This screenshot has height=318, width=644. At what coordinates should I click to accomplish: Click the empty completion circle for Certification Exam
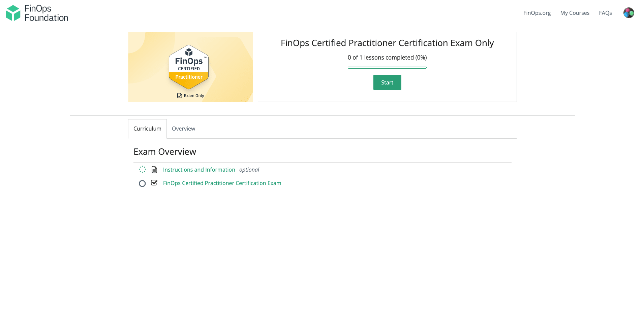142,183
